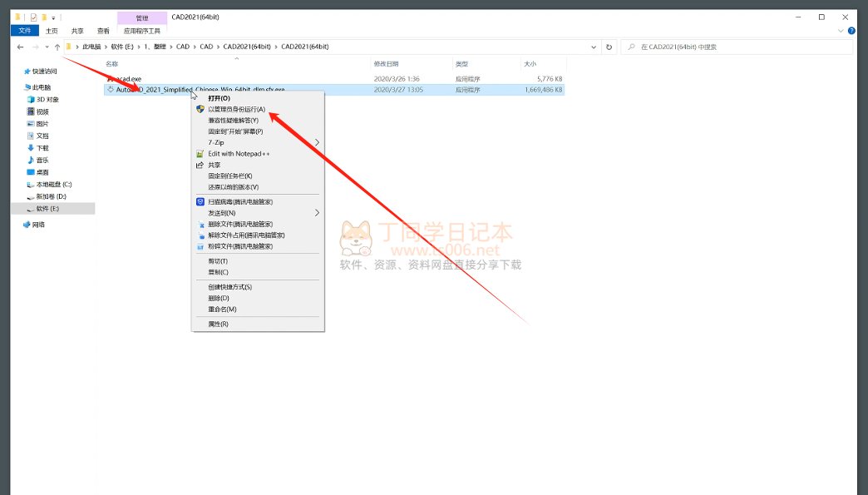Click the 粉碎文件 icon in context menu

point(200,247)
